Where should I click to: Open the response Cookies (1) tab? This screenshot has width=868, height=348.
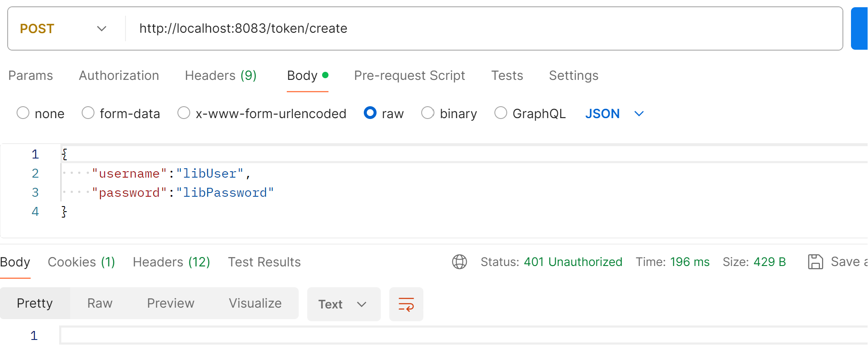click(x=81, y=262)
